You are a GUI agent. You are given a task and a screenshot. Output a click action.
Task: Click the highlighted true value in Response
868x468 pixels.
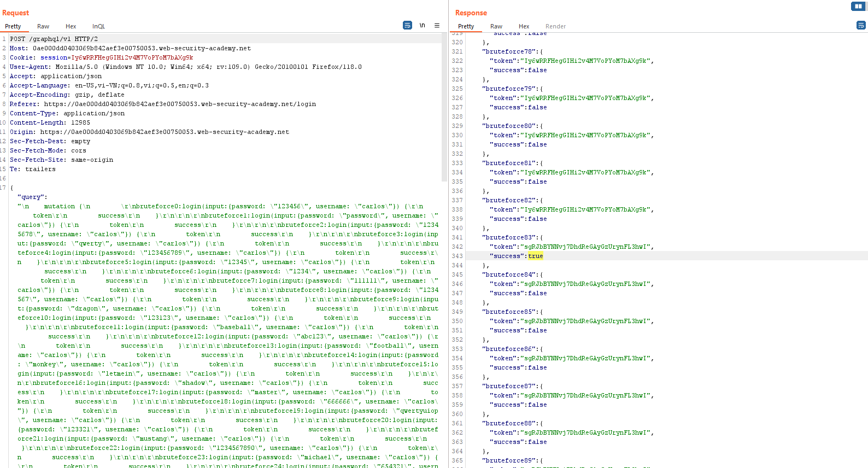[535, 256]
